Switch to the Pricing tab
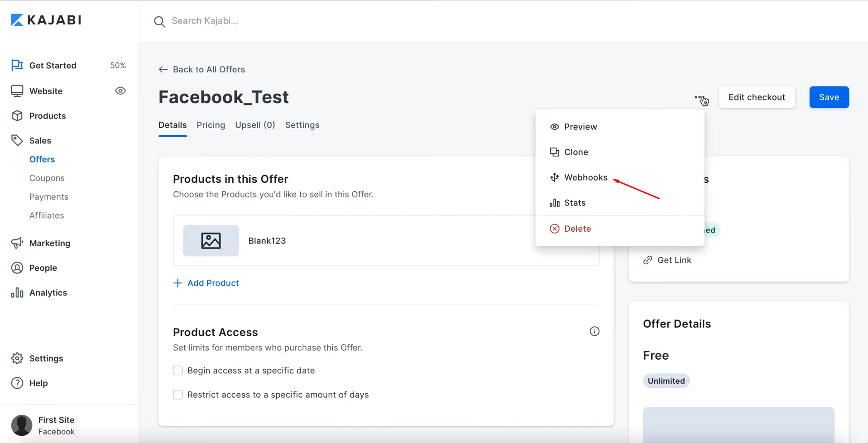 pyautogui.click(x=211, y=125)
